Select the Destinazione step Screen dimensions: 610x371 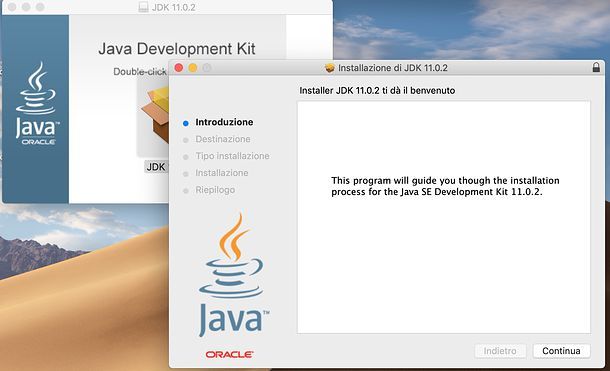click(223, 139)
